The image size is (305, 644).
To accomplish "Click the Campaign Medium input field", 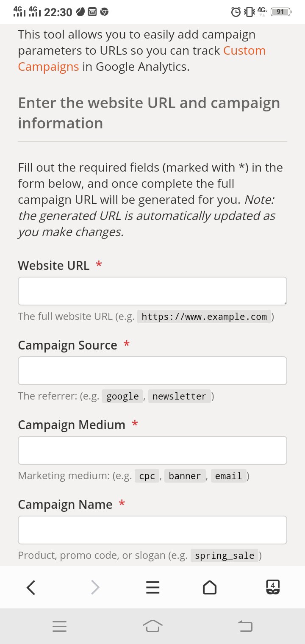I will point(152,450).
